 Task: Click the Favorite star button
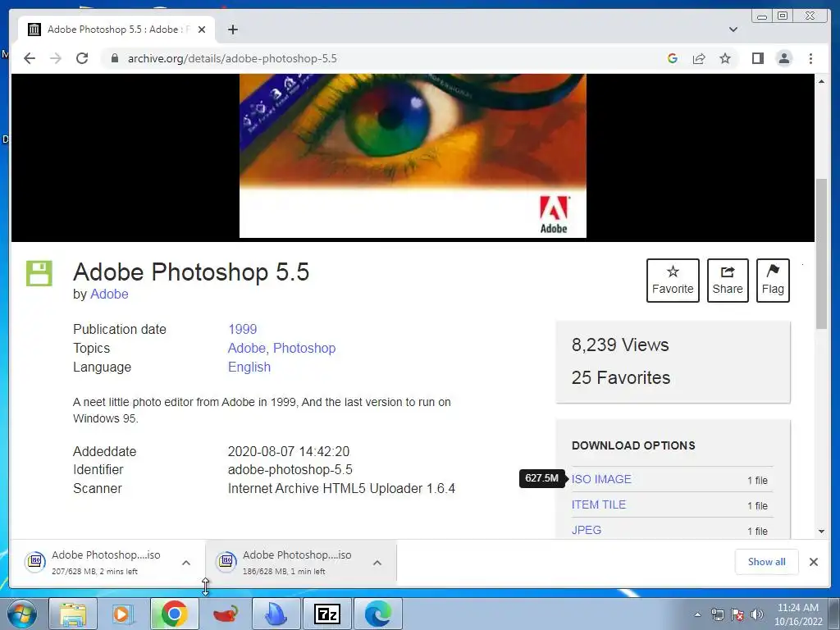(673, 281)
